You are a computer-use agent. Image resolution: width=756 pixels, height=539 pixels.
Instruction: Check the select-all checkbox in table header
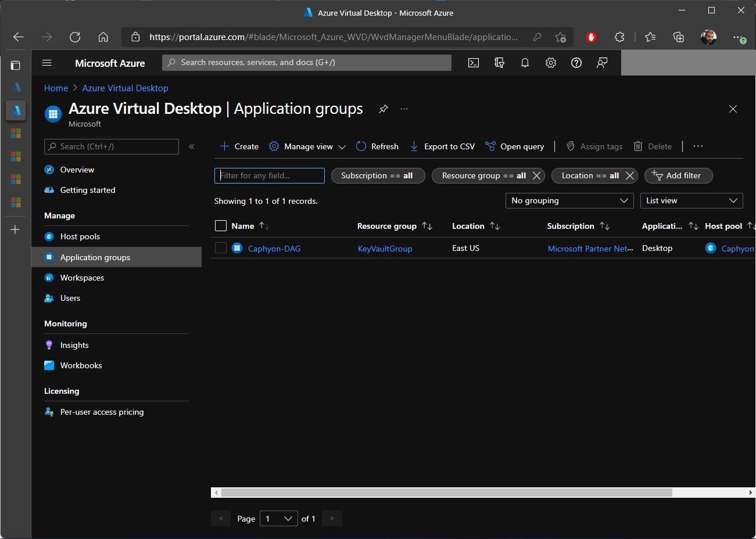220,225
